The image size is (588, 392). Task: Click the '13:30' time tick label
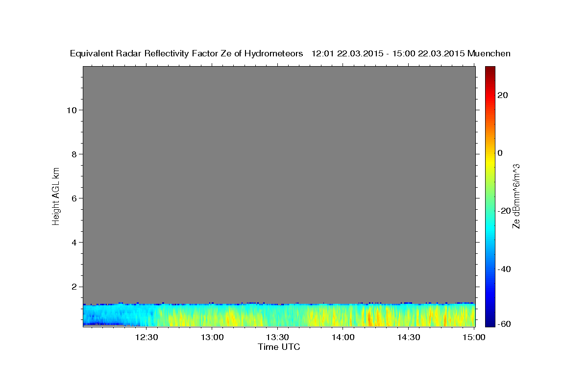point(277,337)
